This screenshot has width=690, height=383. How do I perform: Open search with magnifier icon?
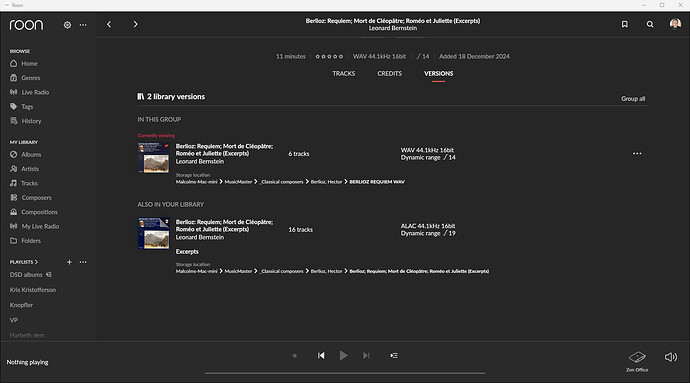(x=650, y=24)
